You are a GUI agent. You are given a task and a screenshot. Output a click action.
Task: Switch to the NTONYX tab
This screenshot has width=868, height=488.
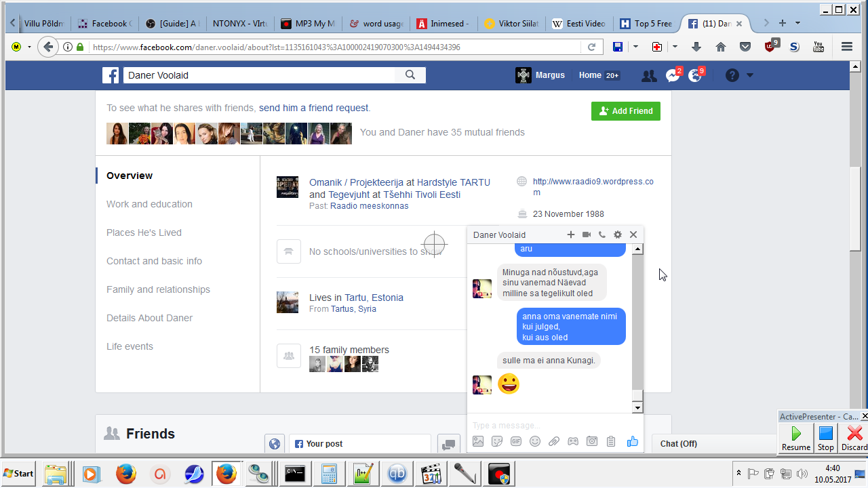240,23
